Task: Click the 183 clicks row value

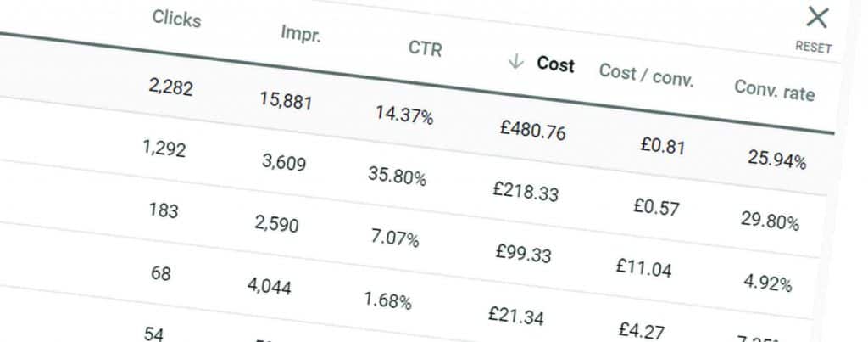Action: pyautogui.click(x=164, y=210)
